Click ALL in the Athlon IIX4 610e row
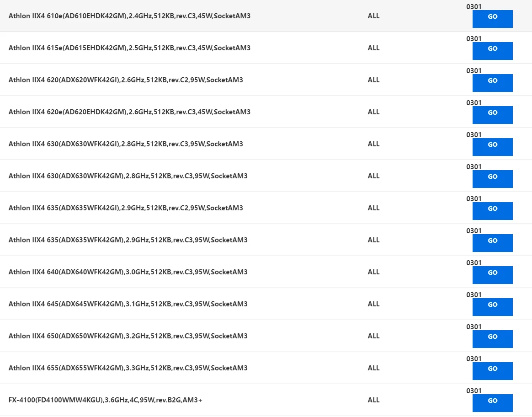The width and height of the screenshot is (532, 417). click(373, 16)
